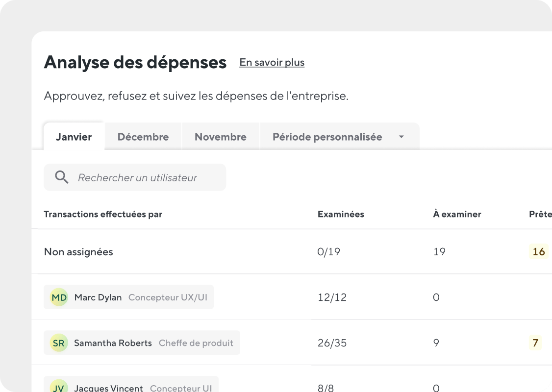552x392 pixels.
Task: Open Jacques Vincent's JV avatar
Action: pyautogui.click(x=59, y=386)
